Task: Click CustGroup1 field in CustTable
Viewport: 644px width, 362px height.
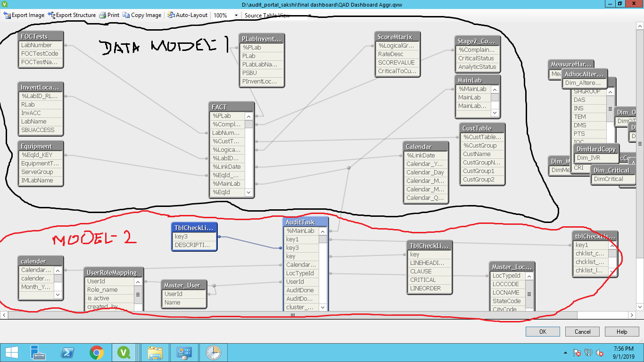Action: click(x=482, y=171)
